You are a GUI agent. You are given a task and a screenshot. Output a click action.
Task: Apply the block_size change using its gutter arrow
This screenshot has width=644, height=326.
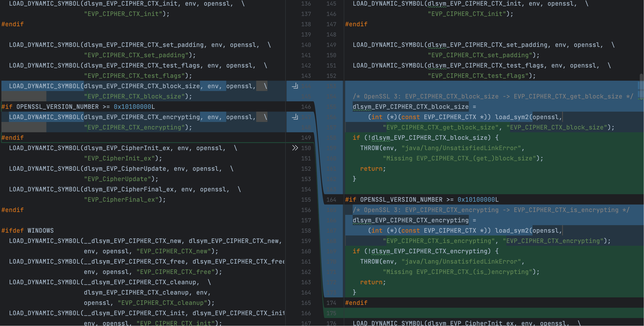pyautogui.click(x=295, y=86)
